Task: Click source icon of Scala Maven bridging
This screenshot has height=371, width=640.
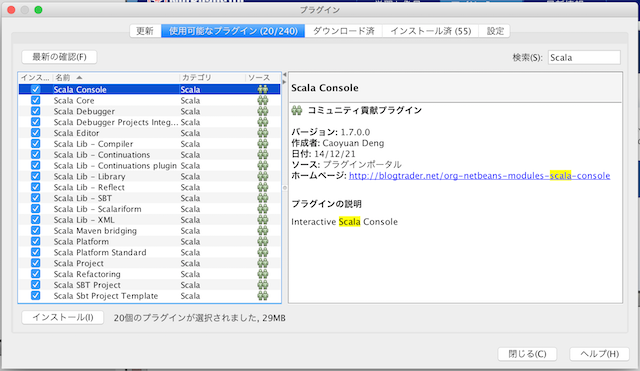Action: click(x=263, y=231)
